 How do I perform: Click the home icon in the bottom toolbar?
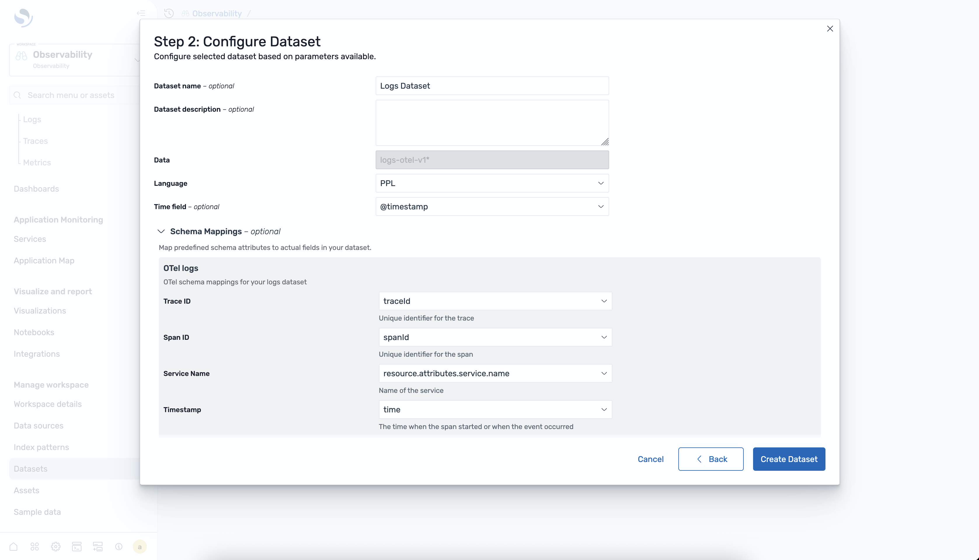click(x=13, y=546)
